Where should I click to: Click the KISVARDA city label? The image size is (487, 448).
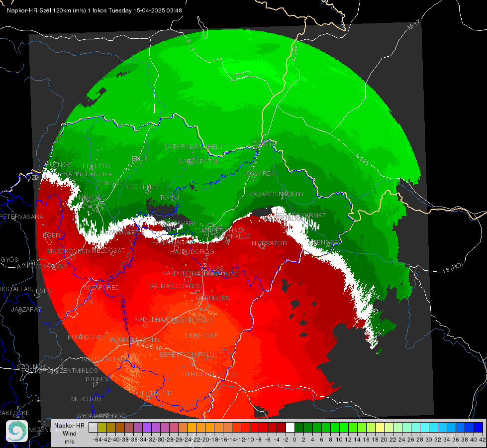260,173
